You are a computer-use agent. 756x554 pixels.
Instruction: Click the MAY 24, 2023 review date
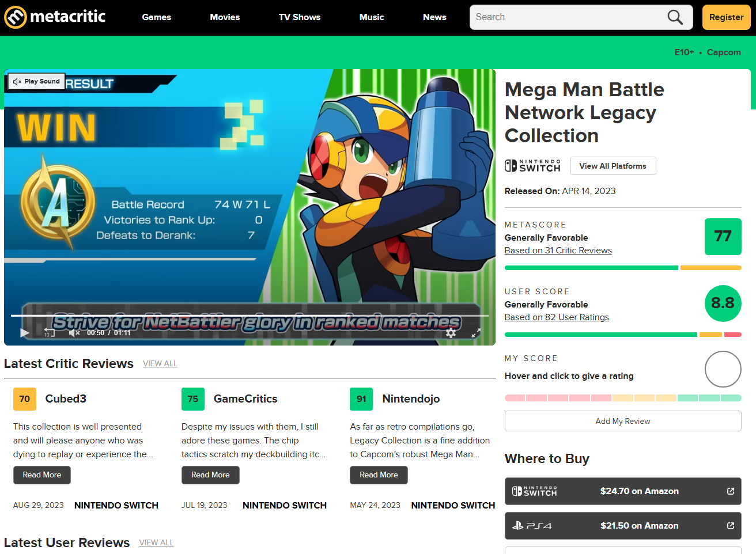tap(375, 506)
